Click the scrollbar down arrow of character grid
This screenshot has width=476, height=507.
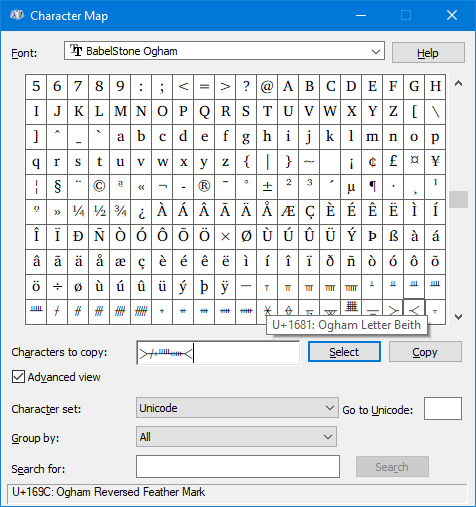459,317
